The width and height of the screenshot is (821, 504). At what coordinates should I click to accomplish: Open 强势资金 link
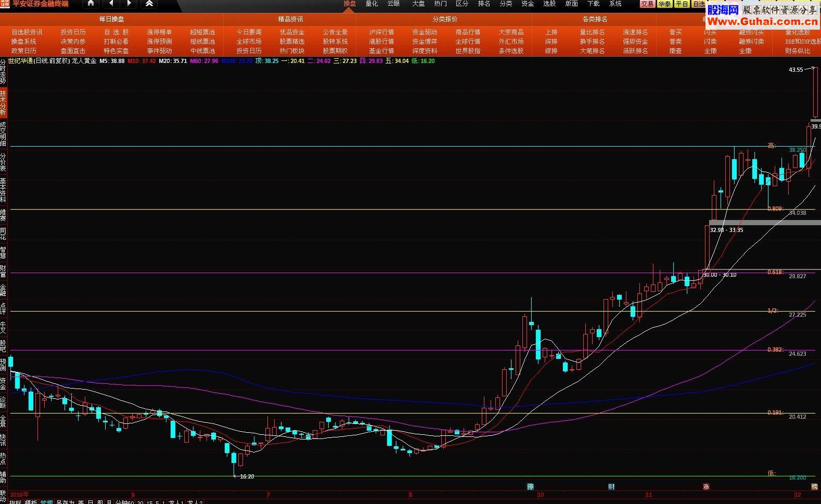[x=635, y=42]
